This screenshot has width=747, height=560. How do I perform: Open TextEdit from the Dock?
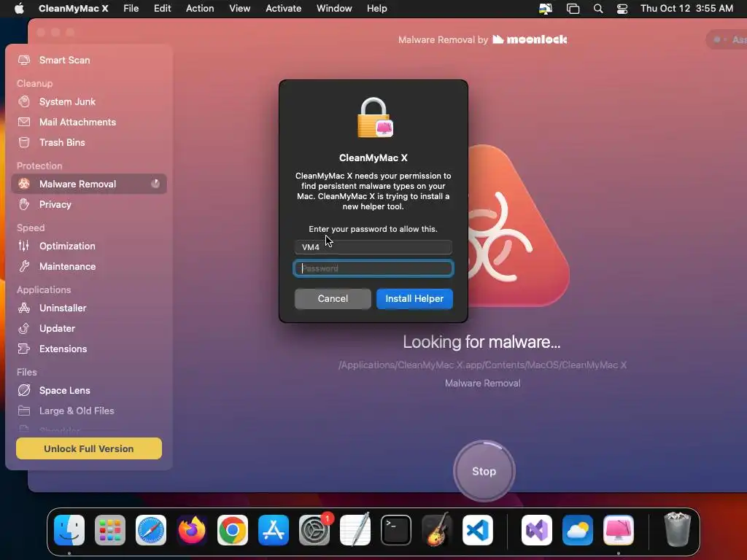[x=355, y=530]
